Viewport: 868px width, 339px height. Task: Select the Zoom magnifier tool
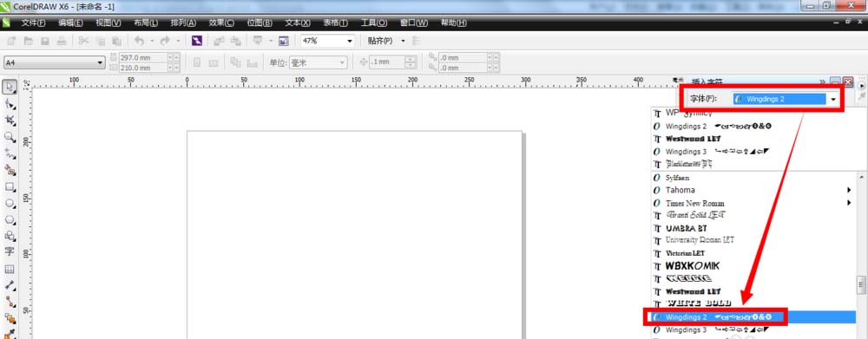(10, 137)
